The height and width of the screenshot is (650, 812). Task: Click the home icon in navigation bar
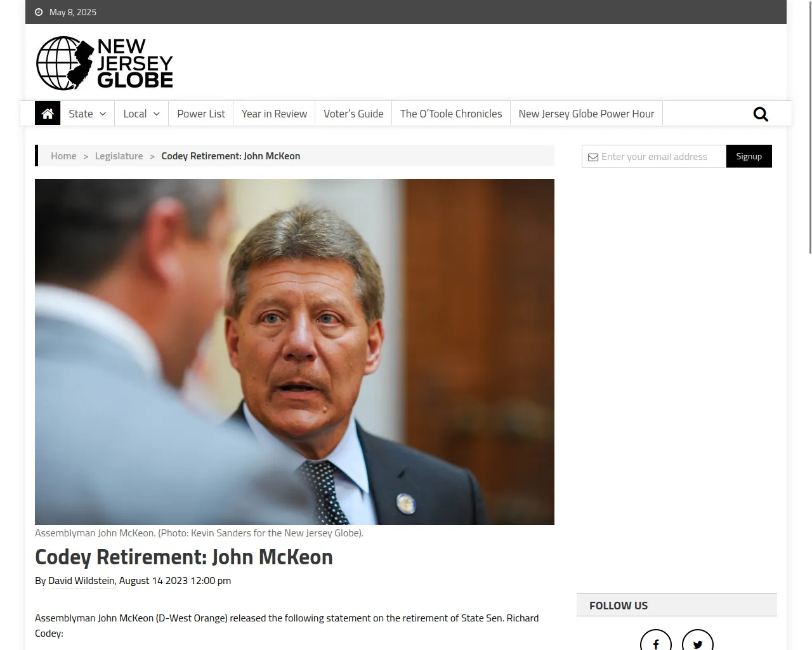[x=48, y=114]
